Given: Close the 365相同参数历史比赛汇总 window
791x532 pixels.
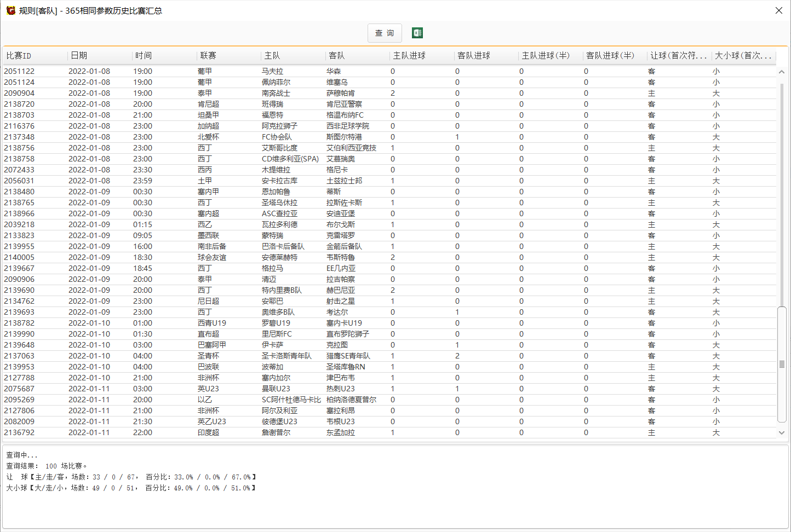Looking at the screenshot, I should point(778,10).
